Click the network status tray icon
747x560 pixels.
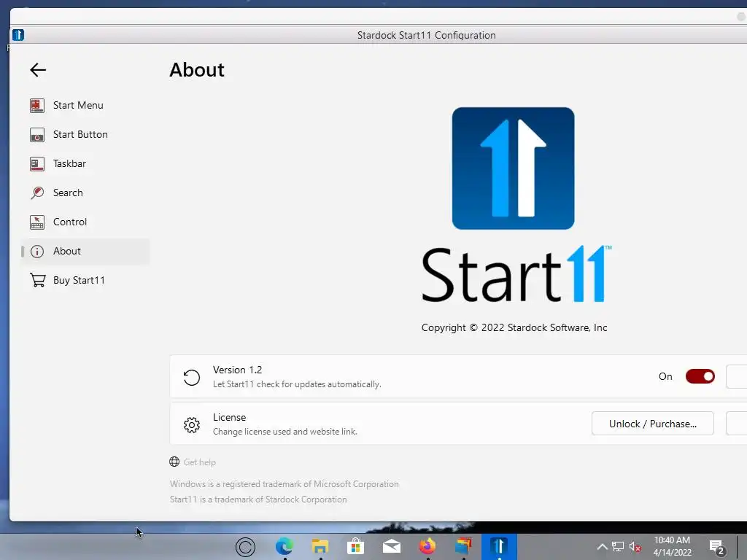(x=618, y=547)
